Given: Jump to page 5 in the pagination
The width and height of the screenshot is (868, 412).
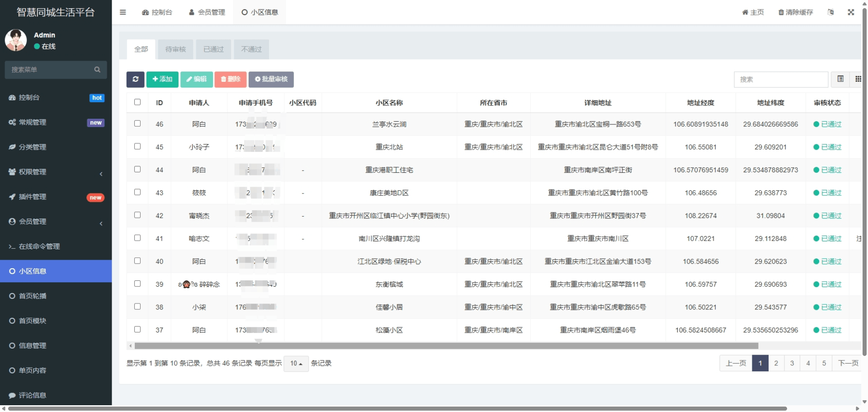Looking at the screenshot, I should click(x=824, y=363).
